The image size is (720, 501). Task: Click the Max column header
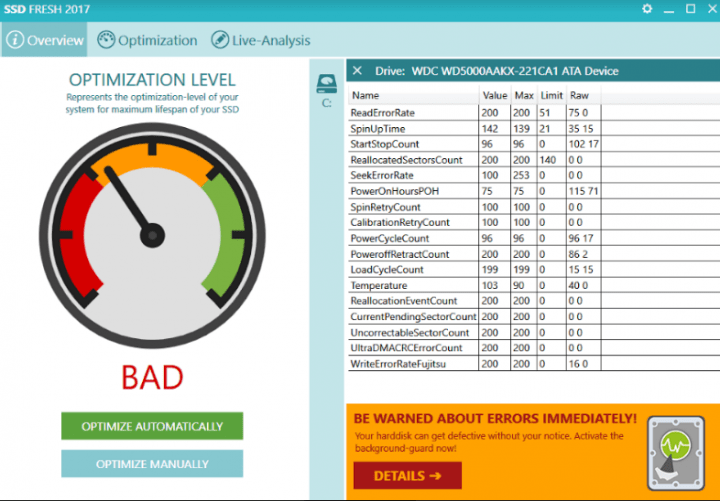click(524, 96)
